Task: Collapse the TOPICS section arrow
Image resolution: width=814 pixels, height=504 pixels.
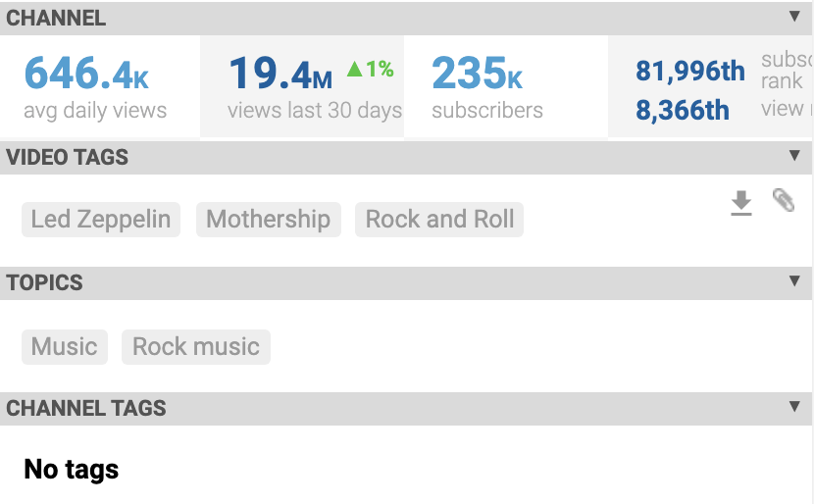Action: click(794, 280)
